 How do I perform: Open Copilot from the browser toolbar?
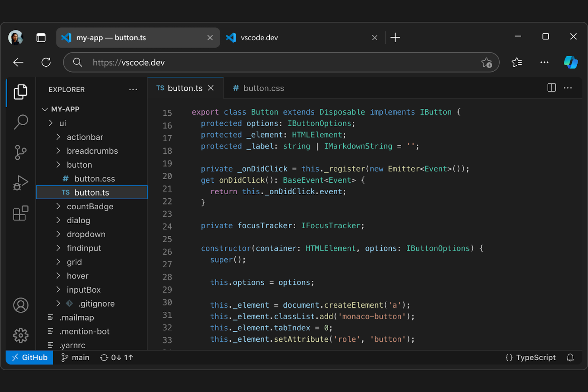571,62
